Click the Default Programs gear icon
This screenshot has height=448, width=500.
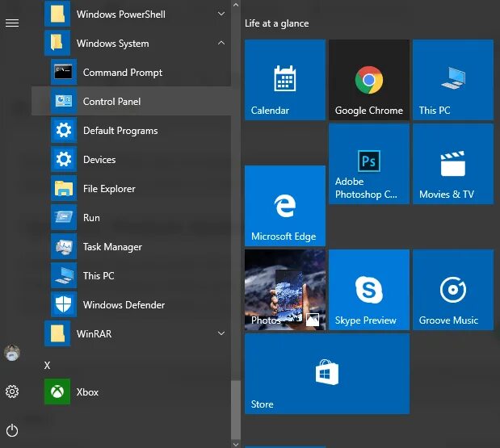64,130
